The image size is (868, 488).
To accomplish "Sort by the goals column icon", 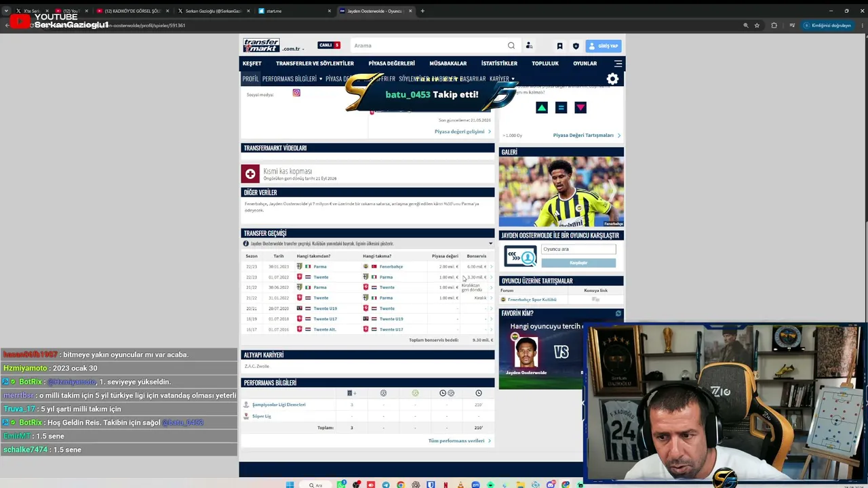I will tap(383, 393).
